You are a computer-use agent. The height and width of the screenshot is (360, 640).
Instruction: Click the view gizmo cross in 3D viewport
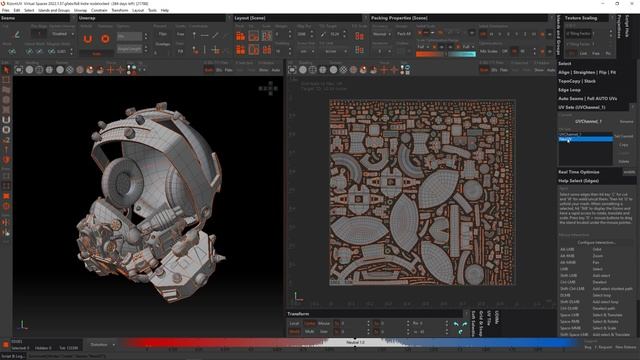pyautogui.click(x=268, y=88)
